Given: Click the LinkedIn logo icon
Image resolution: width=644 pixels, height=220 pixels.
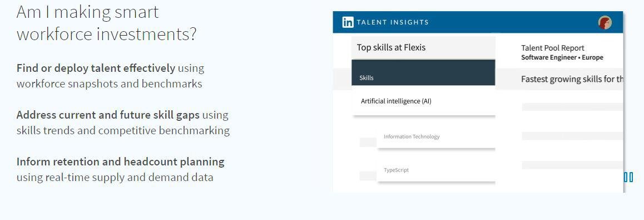Looking at the screenshot, I should point(348,22).
